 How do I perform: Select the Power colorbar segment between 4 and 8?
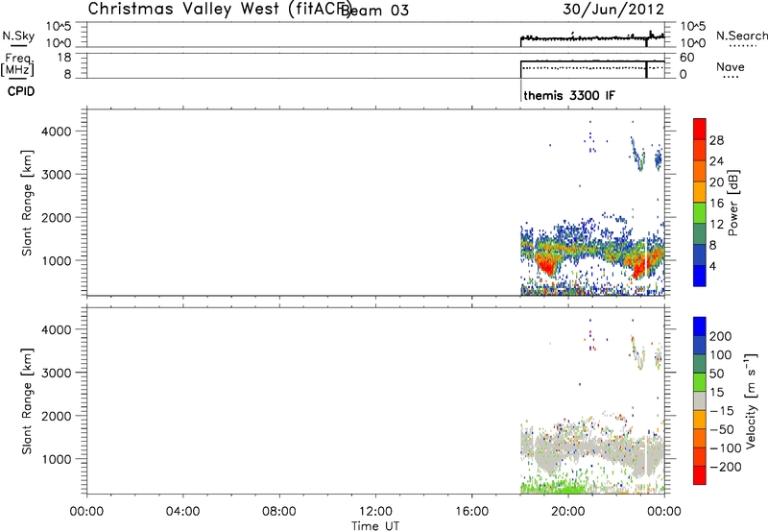point(700,255)
